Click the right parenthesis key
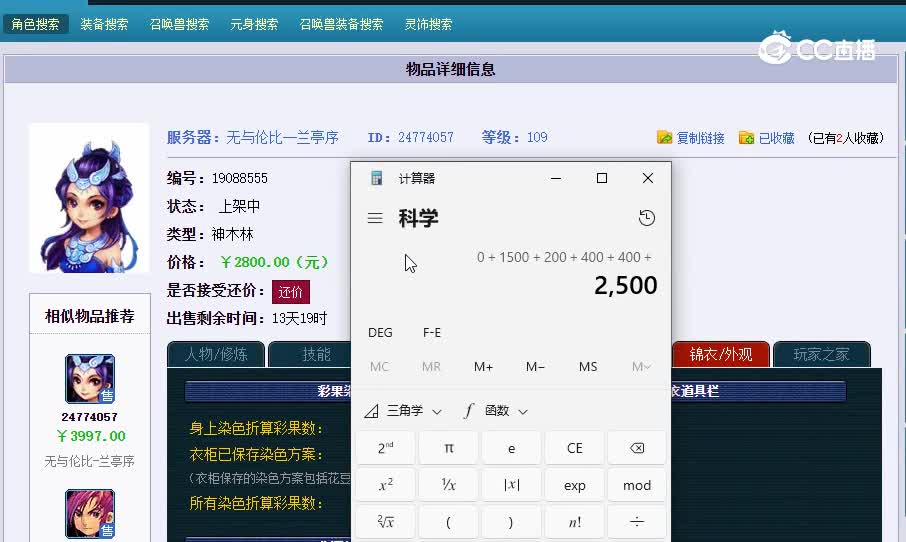The height and width of the screenshot is (542, 906). (x=511, y=522)
